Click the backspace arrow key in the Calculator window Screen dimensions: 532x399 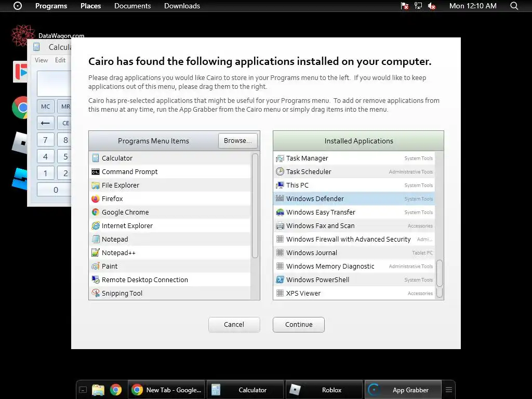[x=46, y=123]
